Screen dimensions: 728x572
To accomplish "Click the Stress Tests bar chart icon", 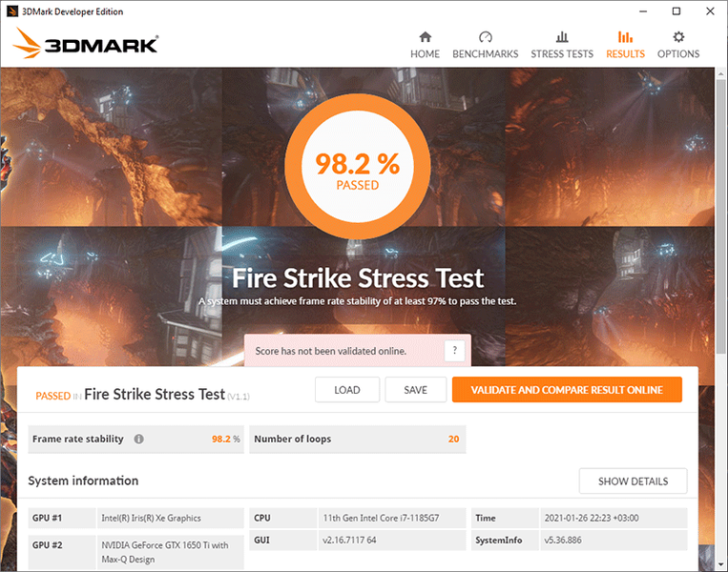I will click(562, 36).
